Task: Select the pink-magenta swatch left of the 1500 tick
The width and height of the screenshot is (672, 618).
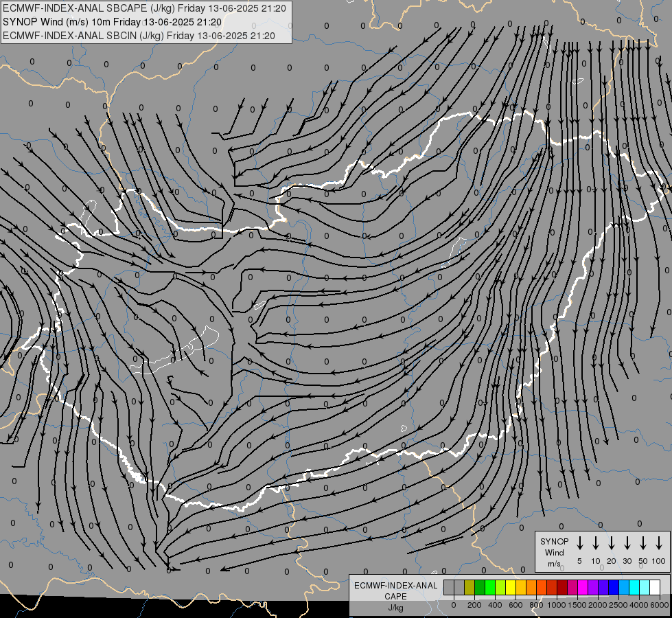Action: pyautogui.click(x=572, y=587)
